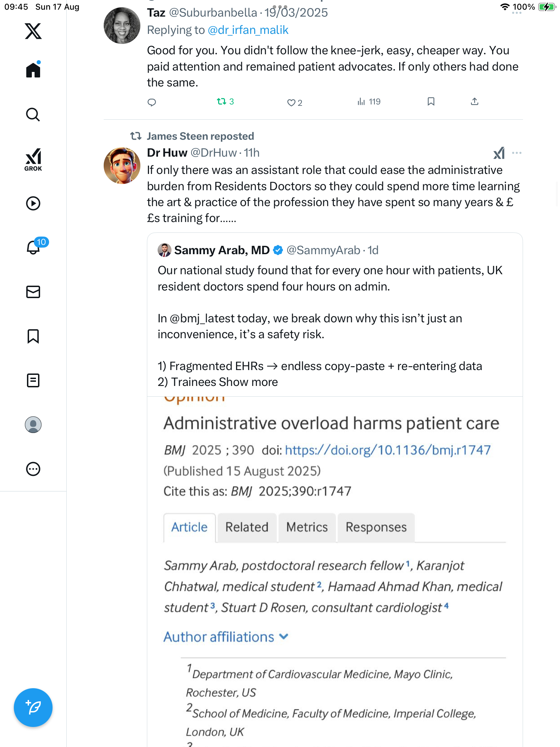Image resolution: width=560 pixels, height=747 pixels.
Task: Tap the compose new post button
Action: coord(33,707)
